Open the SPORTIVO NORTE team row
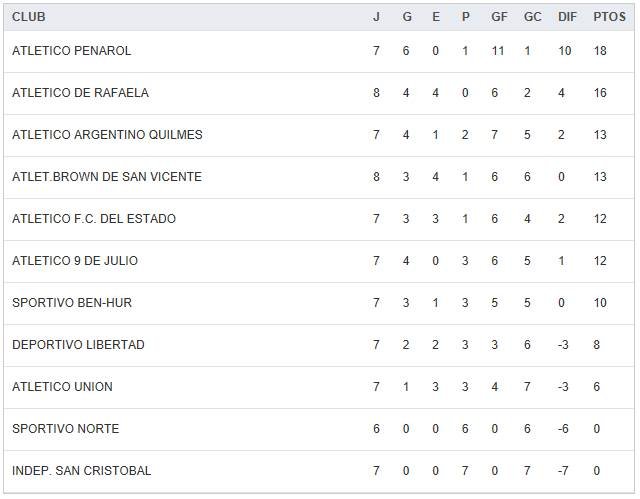The height and width of the screenshot is (499, 640). coord(65,429)
